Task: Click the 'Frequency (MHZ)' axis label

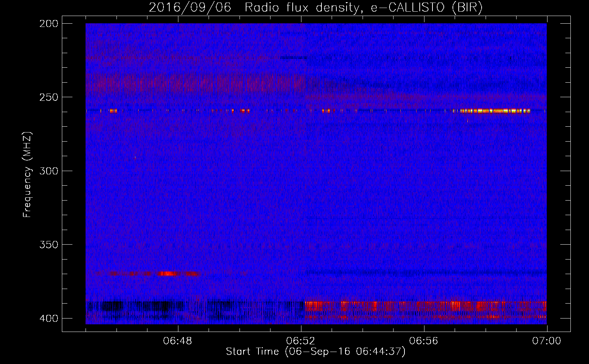Action: tap(27, 175)
